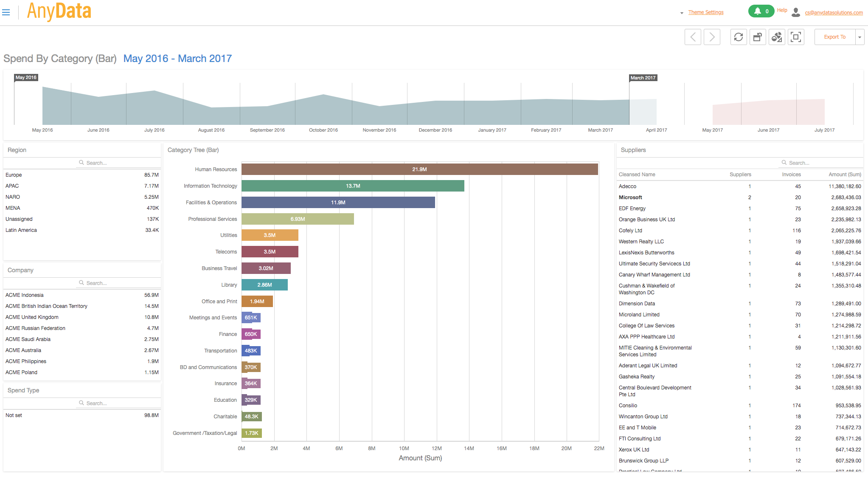868x485 pixels.
Task: Click the Office and Print 1.94M bar
Action: [257, 301]
